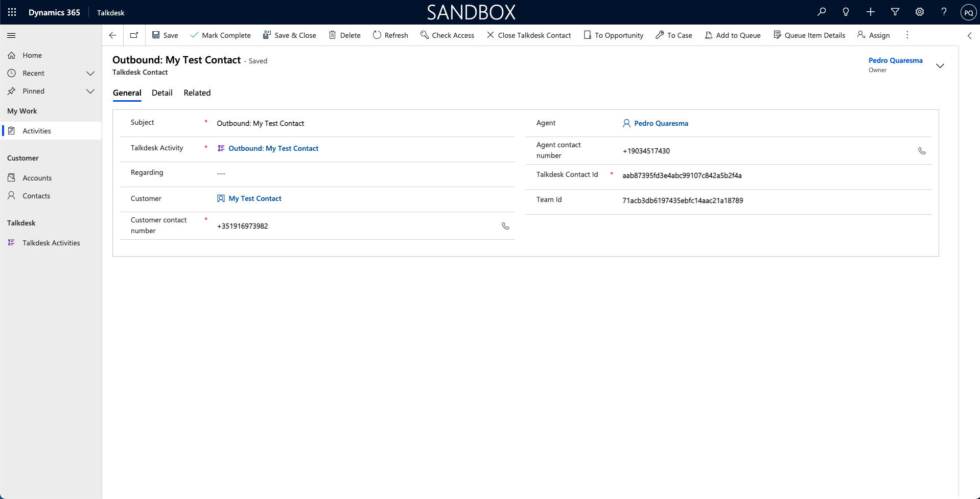Click the plus quick create icon
980x499 pixels.
tap(871, 12)
